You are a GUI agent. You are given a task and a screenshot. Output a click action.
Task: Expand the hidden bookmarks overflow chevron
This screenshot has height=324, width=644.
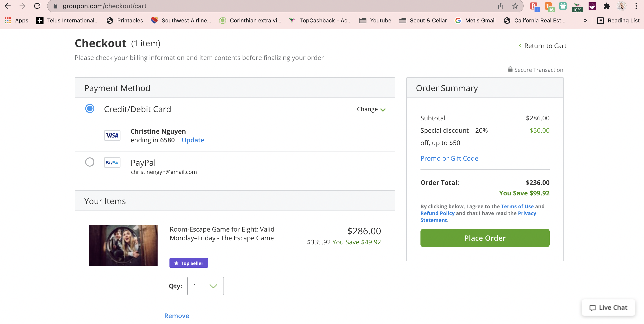pyautogui.click(x=585, y=21)
